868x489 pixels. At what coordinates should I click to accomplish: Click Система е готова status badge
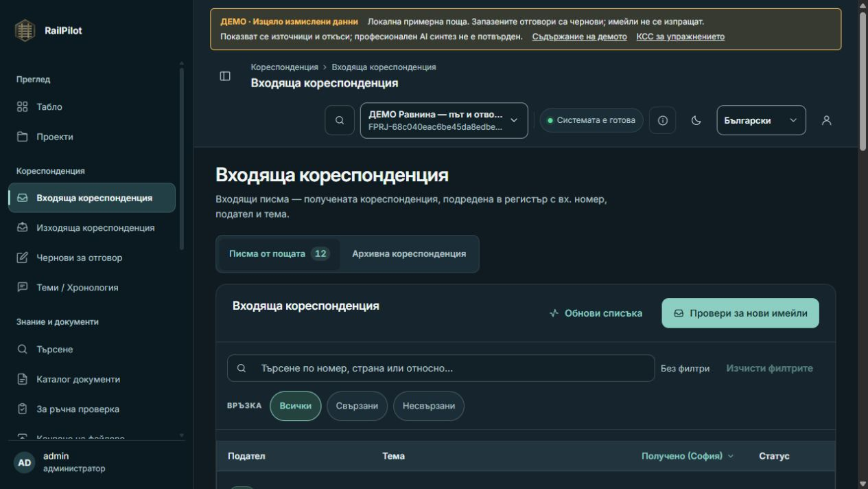tap(591, 120)
